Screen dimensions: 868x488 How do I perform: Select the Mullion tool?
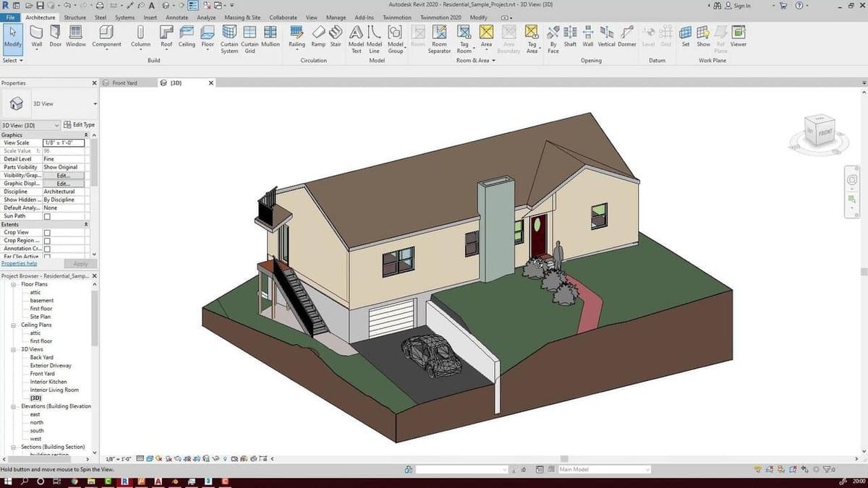(271, 38)
